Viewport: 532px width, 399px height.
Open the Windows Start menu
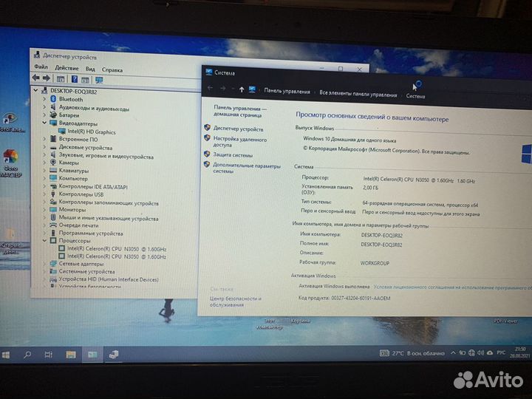[6, 355]
